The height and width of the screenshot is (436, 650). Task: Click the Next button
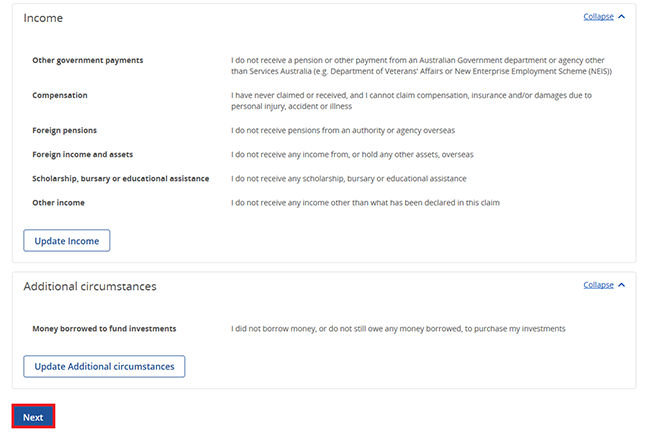(x=33, y=417)
